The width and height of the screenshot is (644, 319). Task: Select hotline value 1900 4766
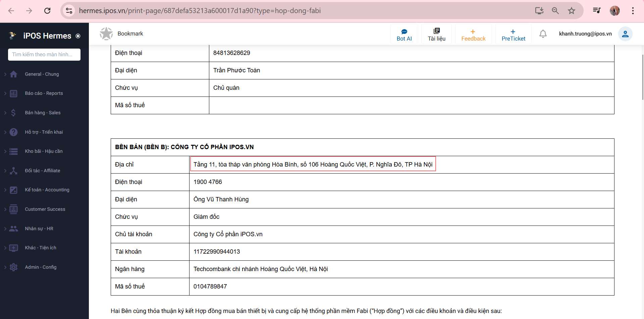point(208,182)
